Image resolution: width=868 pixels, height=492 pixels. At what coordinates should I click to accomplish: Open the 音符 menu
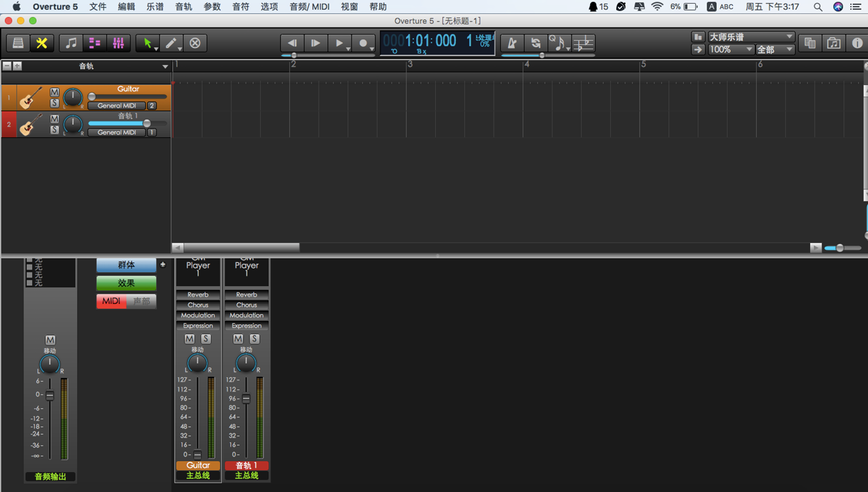tap(241, 7)
